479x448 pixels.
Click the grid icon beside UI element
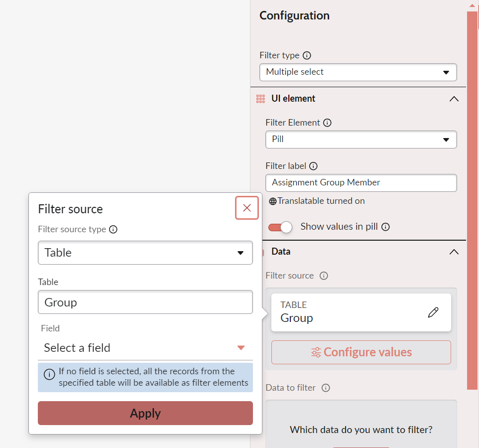(259, 99)
